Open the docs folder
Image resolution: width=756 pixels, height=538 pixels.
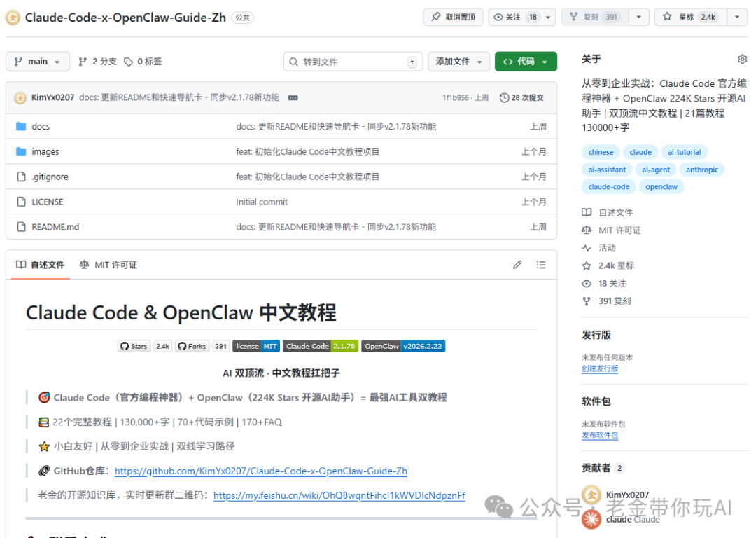tap(41, 126)
